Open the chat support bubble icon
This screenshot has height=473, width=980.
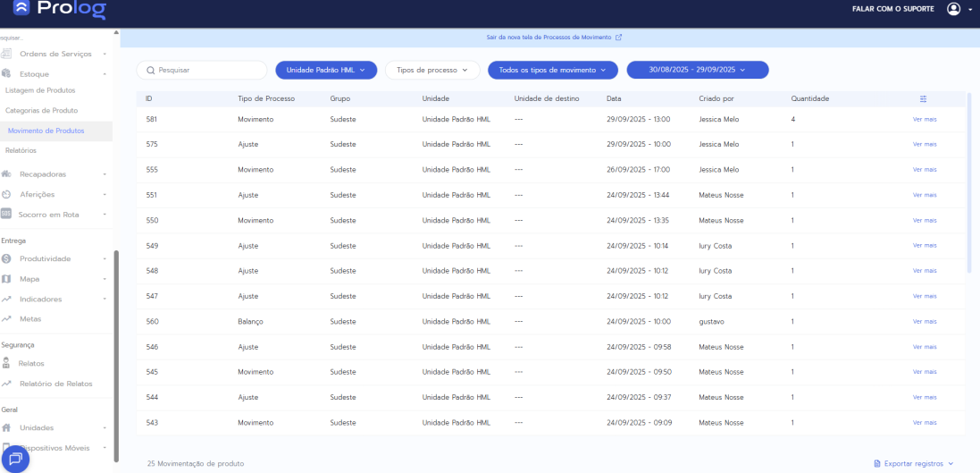15,459
